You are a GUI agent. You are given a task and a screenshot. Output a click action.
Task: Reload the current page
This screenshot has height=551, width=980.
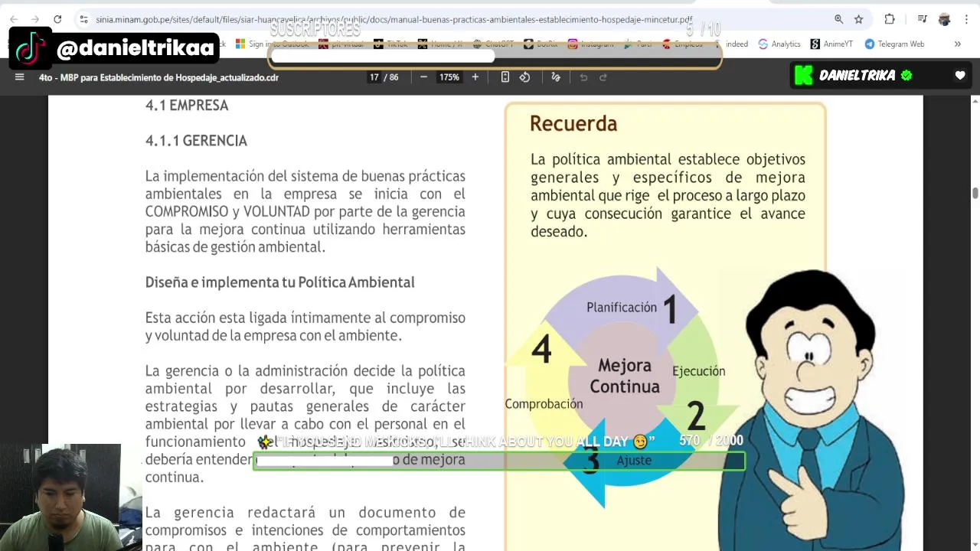click(57, 19)
